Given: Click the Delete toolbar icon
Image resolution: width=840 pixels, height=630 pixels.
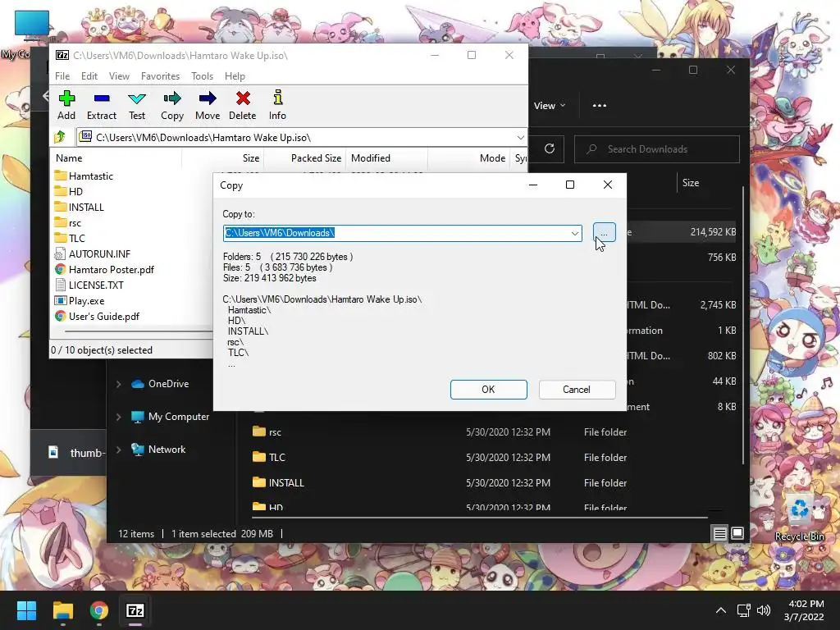Looking at the screenshot, I should tap(243, 105).
